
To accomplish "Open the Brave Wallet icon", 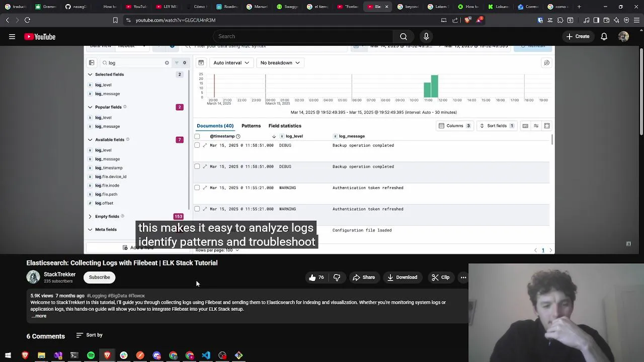I will point(606,20).
